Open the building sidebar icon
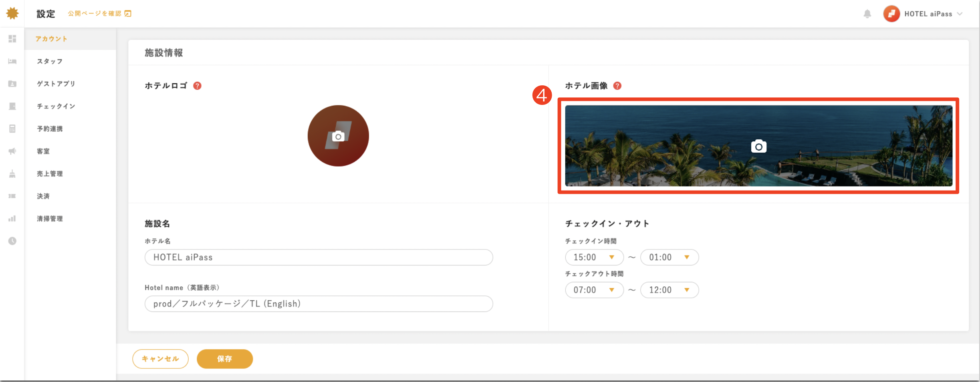The width and height of the screenshot is (980, 382). 12,106
